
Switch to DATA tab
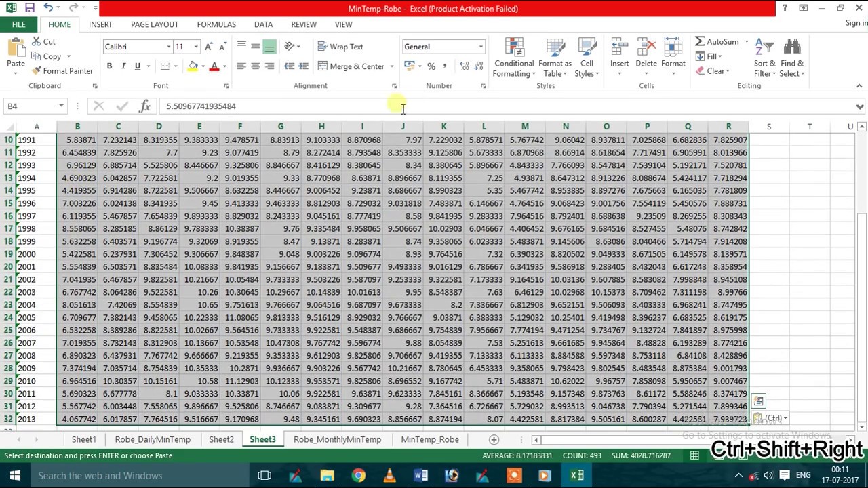click(x=264, y=24)
